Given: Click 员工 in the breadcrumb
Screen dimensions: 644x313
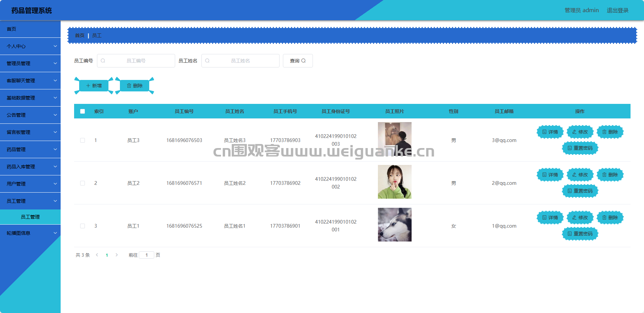Looking at the screenshot, I should tap(97, 35).
